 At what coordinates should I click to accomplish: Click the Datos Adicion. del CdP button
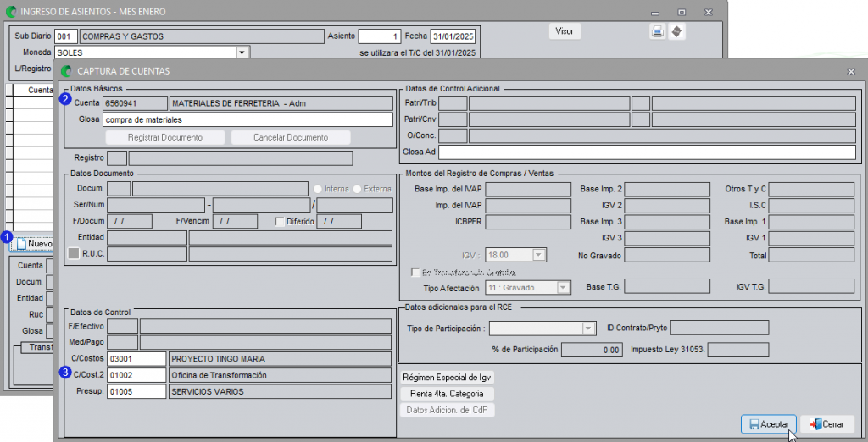(447, 411)
